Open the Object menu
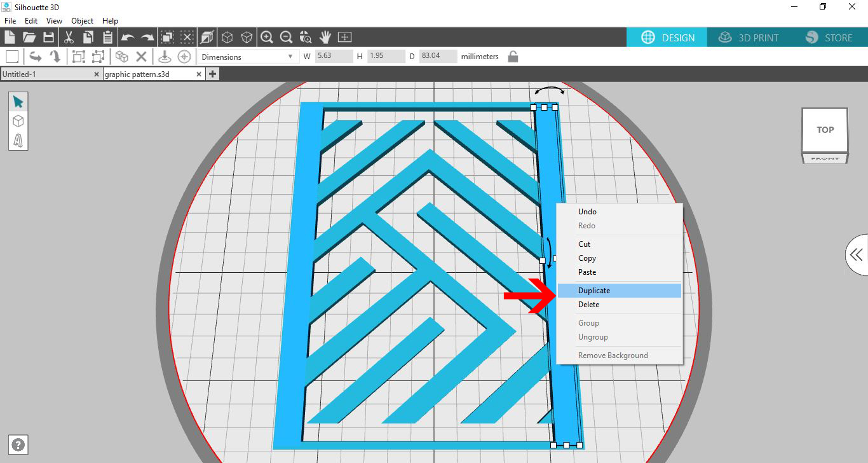Viewport: 868px width, 463px height. (82, 21)
